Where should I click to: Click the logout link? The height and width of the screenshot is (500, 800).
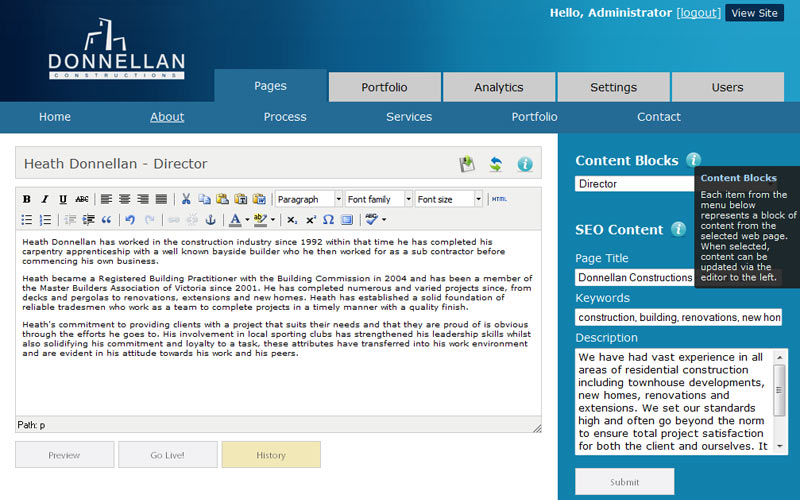click(x=698, y=13)
